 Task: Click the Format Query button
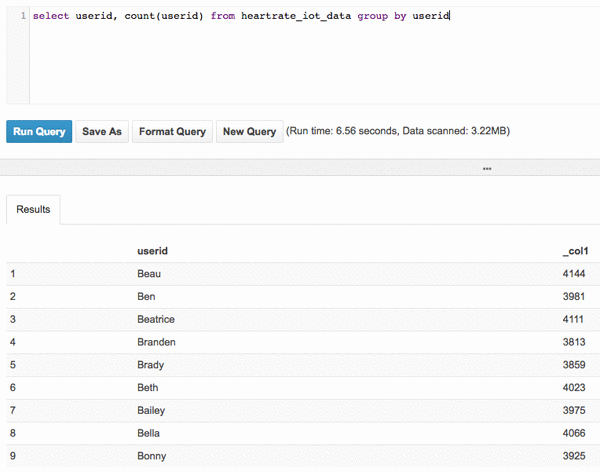pos(172,131)
